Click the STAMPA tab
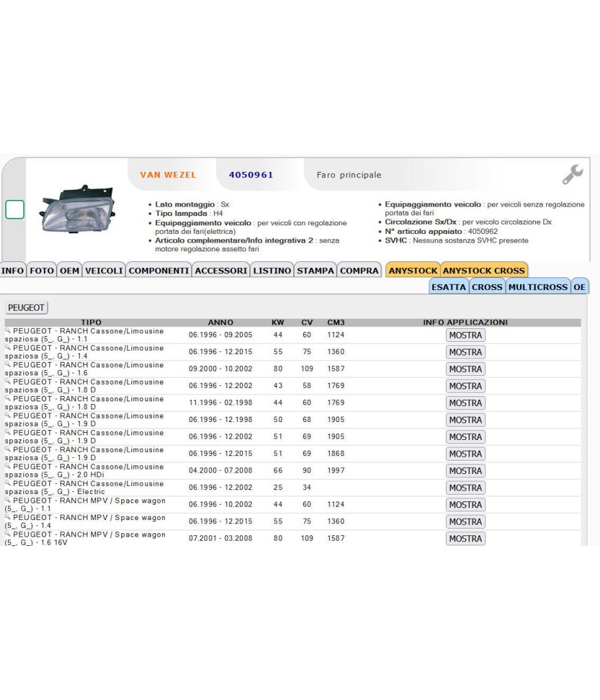The height and width of the screenshot is (700, 600). coord(315,271)
